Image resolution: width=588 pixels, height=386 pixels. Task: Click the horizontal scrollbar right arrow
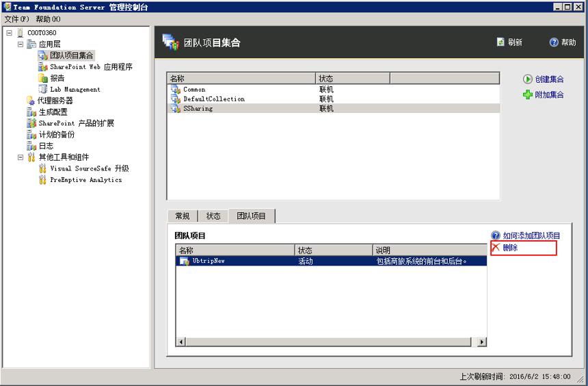point(481,342)
